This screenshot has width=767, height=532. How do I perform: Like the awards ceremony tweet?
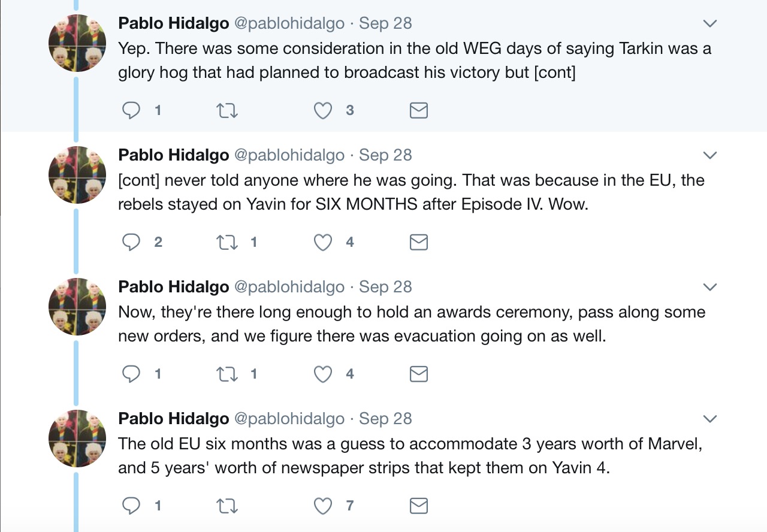pos(323,374)
